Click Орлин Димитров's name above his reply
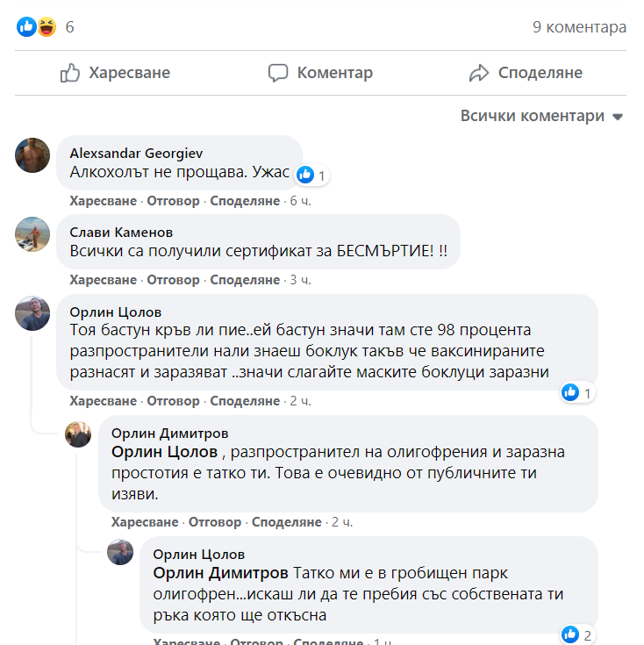The width and height of the screenshot is (644, 645). click(169, 433)
